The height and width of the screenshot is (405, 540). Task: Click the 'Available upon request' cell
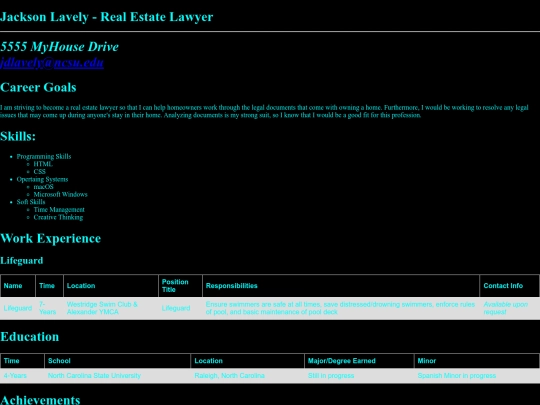click(510, 308)
